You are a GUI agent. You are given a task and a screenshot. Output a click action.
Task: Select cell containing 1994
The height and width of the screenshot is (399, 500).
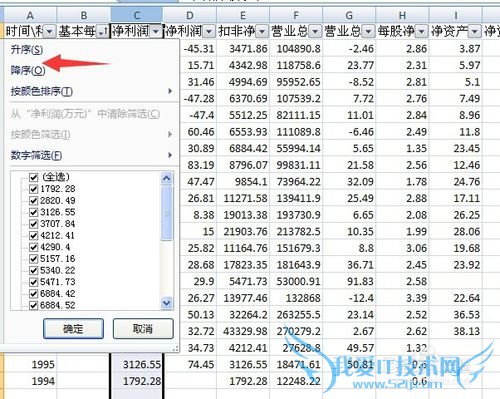click(x=30, y=381)
